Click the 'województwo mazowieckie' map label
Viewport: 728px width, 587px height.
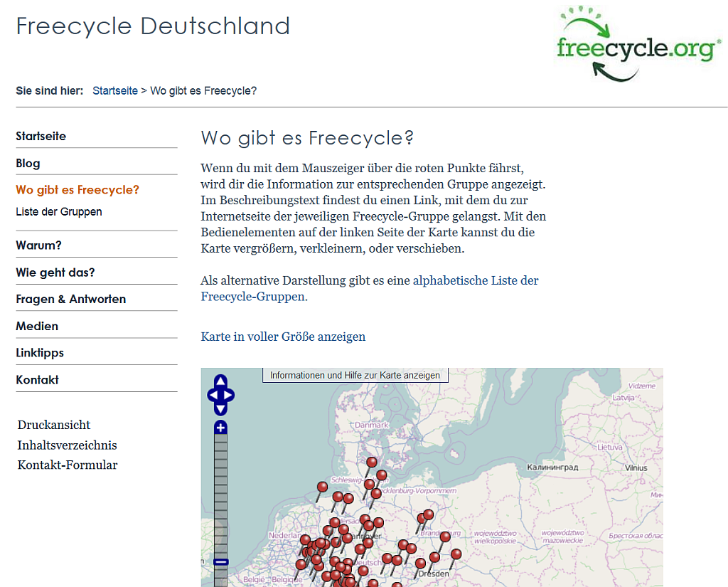563,536
